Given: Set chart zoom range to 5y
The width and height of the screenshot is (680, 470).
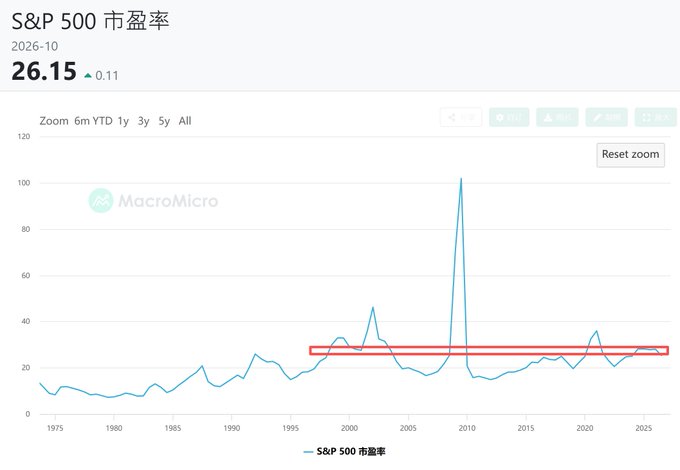Looking at the screenshot, I should point(164,121).
